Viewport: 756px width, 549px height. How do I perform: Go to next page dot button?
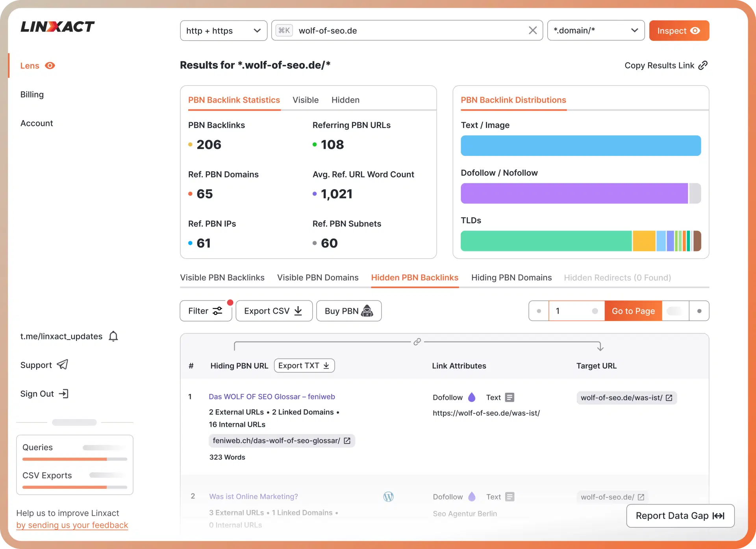699,311
